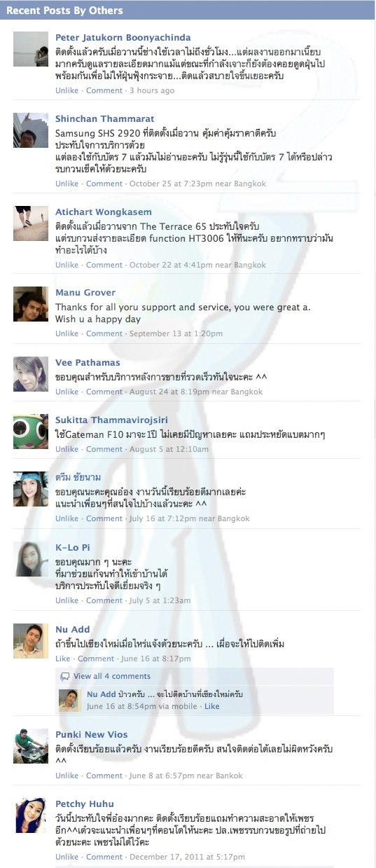
Task: Click Punki New Vios avatar thumbnail
Action: click(x=31, y=745)
